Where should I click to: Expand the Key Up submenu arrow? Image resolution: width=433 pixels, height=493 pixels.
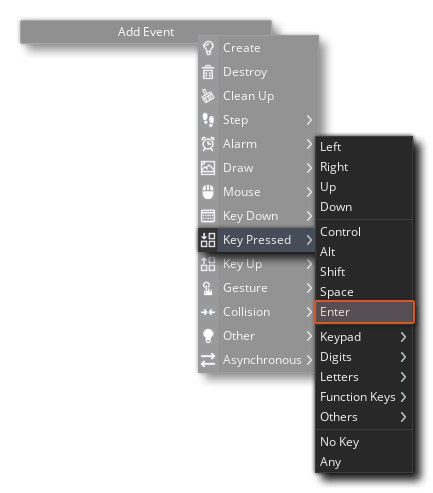pyautogui.click(x=309, y=264)
